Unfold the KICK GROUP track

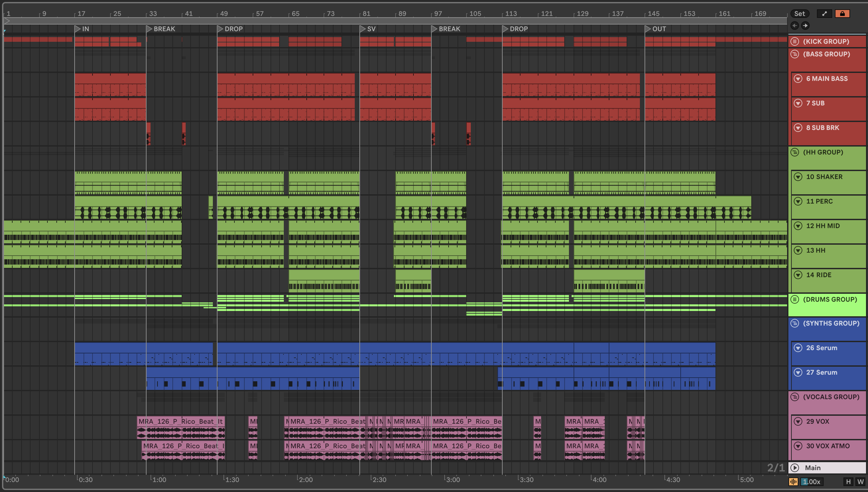795,41
